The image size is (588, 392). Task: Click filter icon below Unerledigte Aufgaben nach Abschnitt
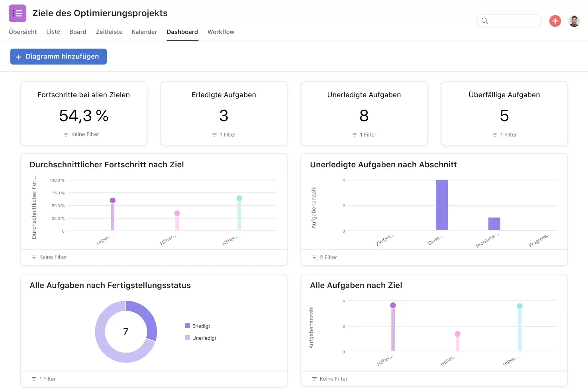click(314, 258)
